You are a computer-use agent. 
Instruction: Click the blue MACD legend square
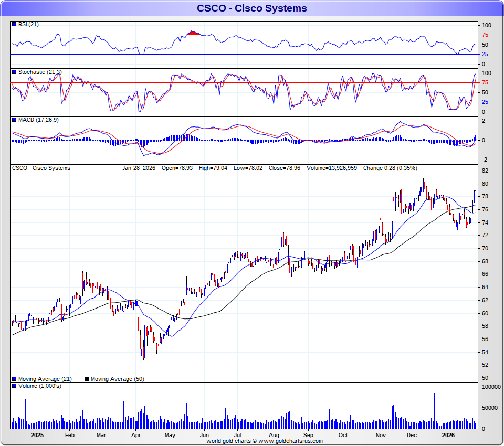click(x=14, y=120)
